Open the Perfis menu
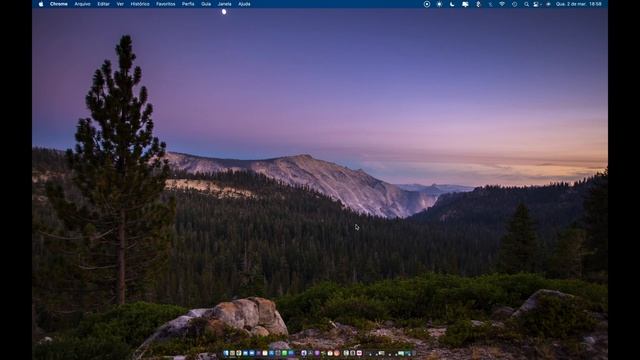 pyautogui.click(x=188, y=4)
